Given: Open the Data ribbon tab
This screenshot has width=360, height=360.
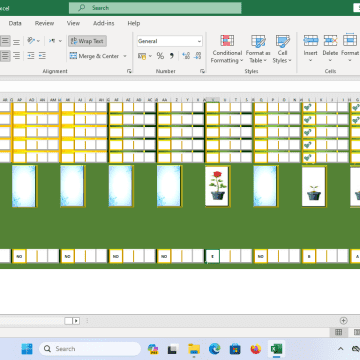Looking at the screenshot, I should (15, 23).
